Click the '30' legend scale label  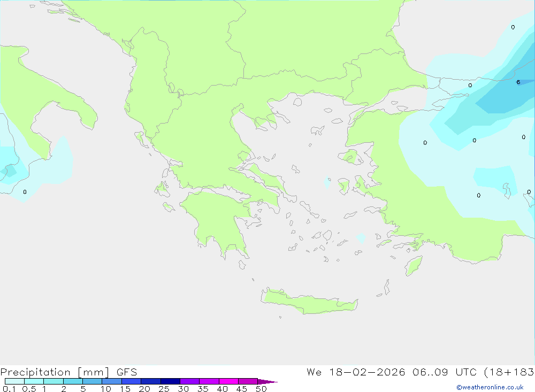183,389
